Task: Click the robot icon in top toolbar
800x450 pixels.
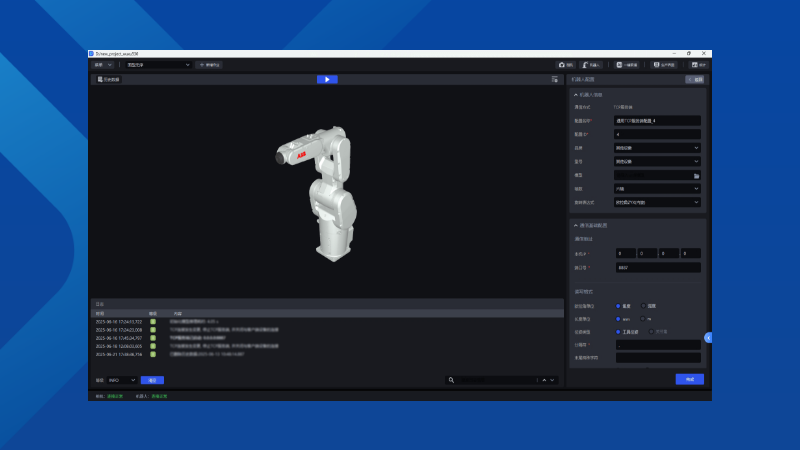Action: [592, 64]
